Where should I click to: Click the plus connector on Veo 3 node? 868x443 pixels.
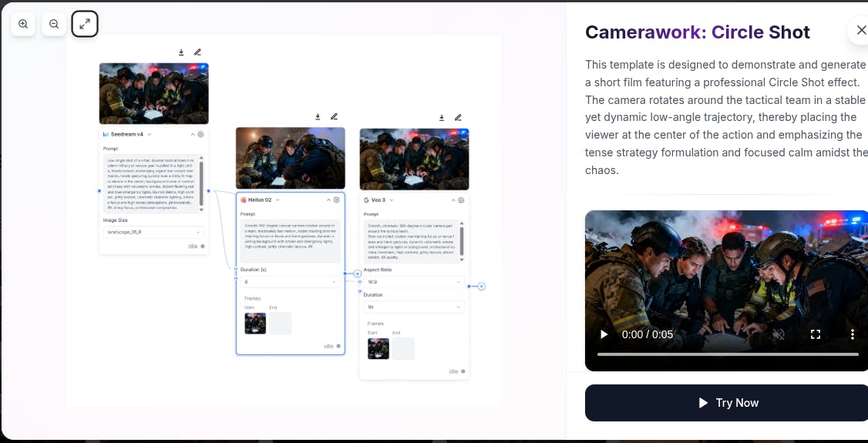(481, 287)
